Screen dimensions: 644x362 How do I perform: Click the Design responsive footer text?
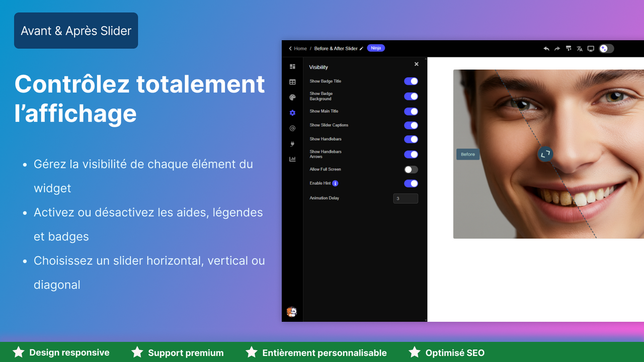(69, 352)
